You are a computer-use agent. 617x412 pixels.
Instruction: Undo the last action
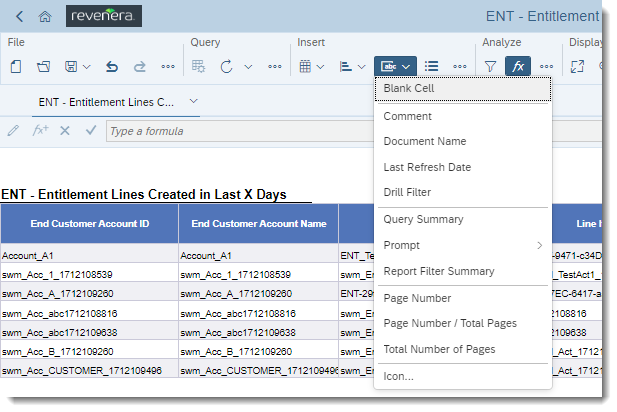(x=112, y=66)
